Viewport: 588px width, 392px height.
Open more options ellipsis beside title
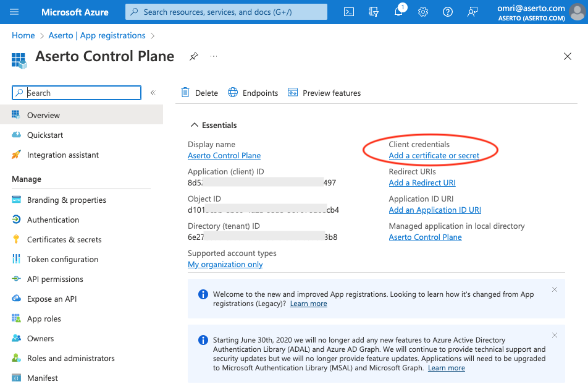coord(214,56)
